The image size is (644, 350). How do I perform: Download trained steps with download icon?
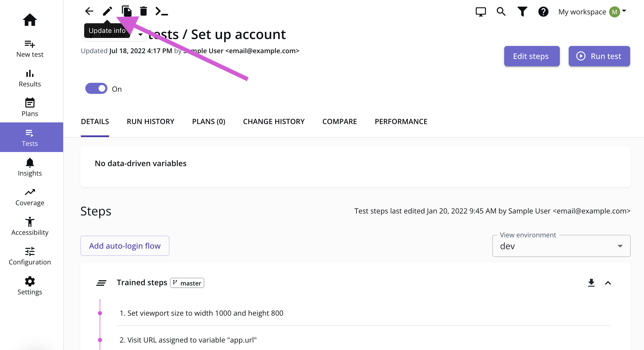click(x=591, y=283)
